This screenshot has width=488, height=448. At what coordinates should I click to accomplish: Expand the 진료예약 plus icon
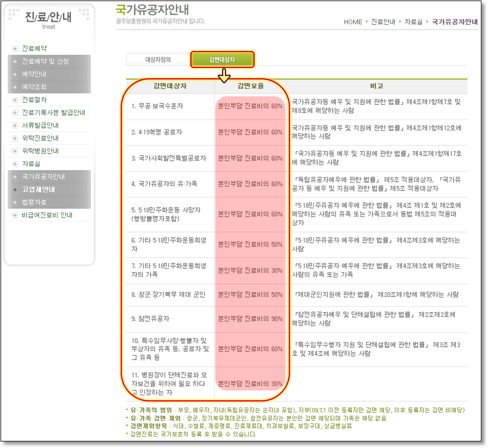click(x=15, y=49)
